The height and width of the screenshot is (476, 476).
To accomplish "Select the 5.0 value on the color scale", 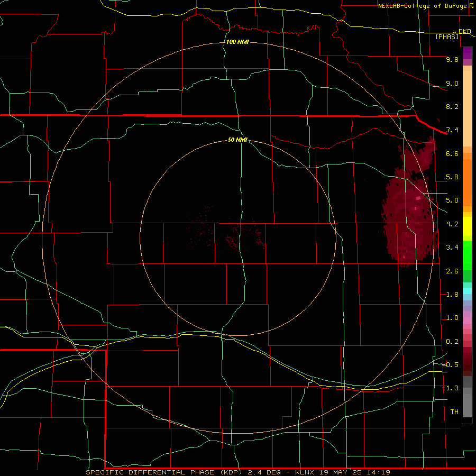I will pos(452,200).
